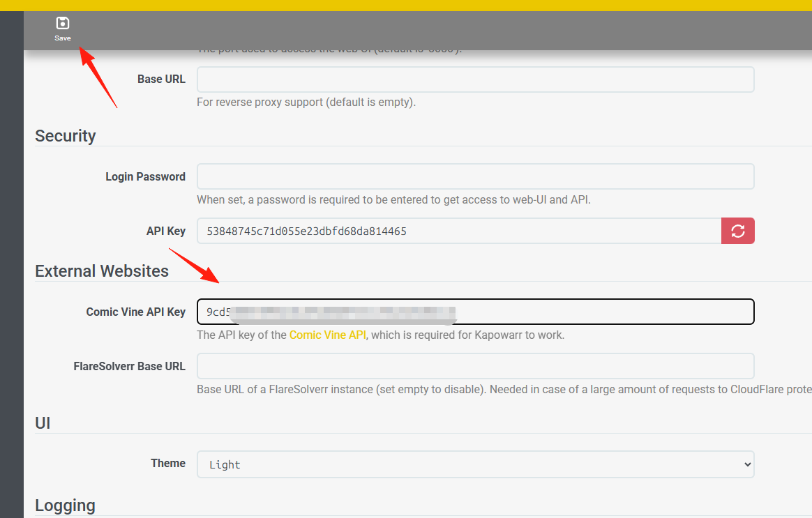812x518 pixels.
Task: Select the API Key text field
Action: pos(459,231)
